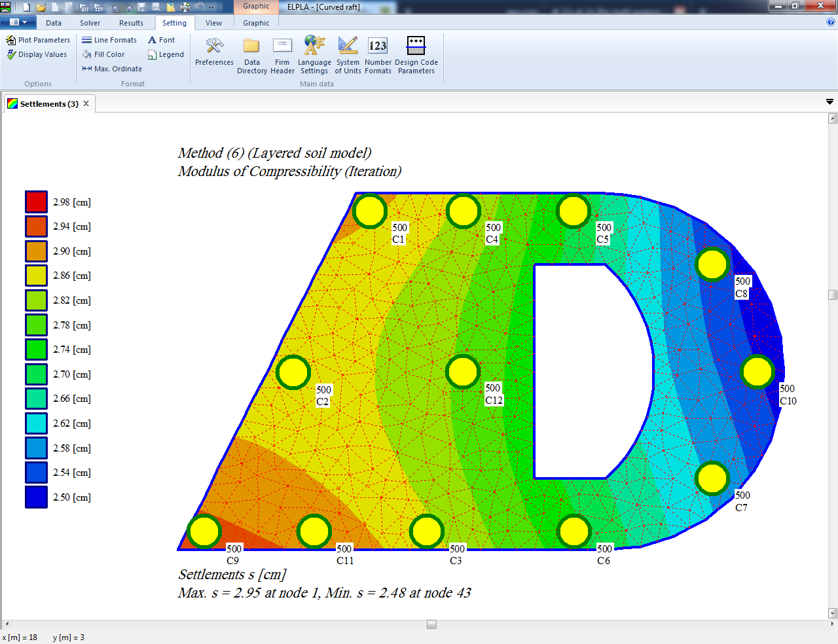Open the View ribbon tab
The image size is (838, 644).
pyautogui.click(x=213, y=23)
